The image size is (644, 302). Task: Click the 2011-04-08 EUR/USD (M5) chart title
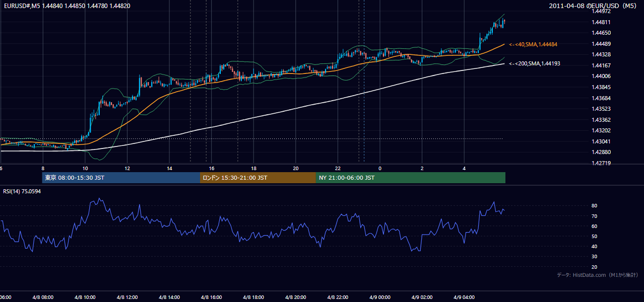[x=593, y=6]
